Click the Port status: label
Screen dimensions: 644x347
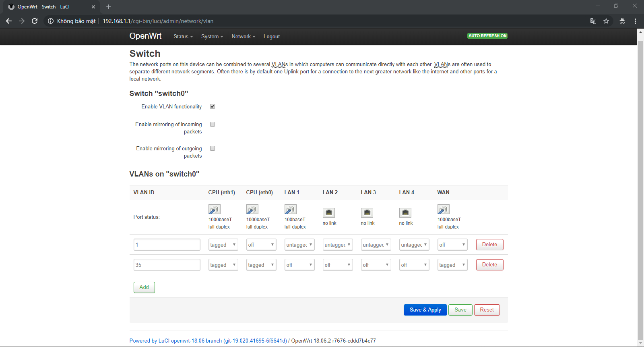pos(147,217)
